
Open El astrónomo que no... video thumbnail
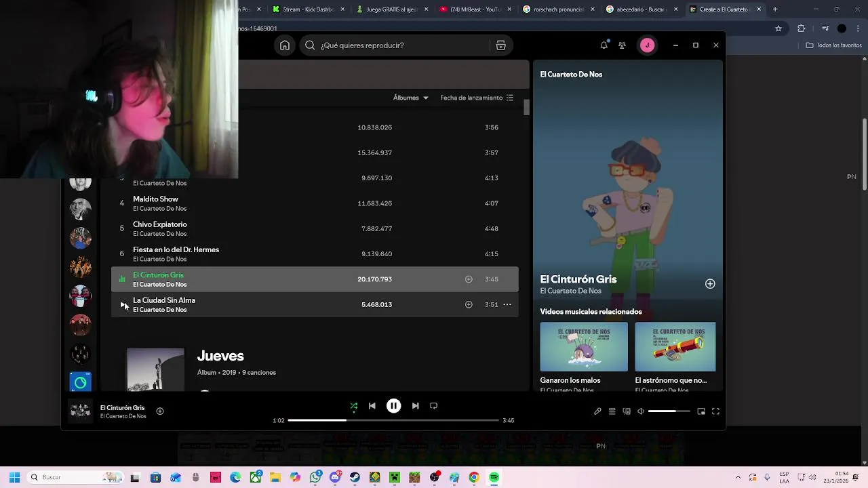click(x=675, y=346)
